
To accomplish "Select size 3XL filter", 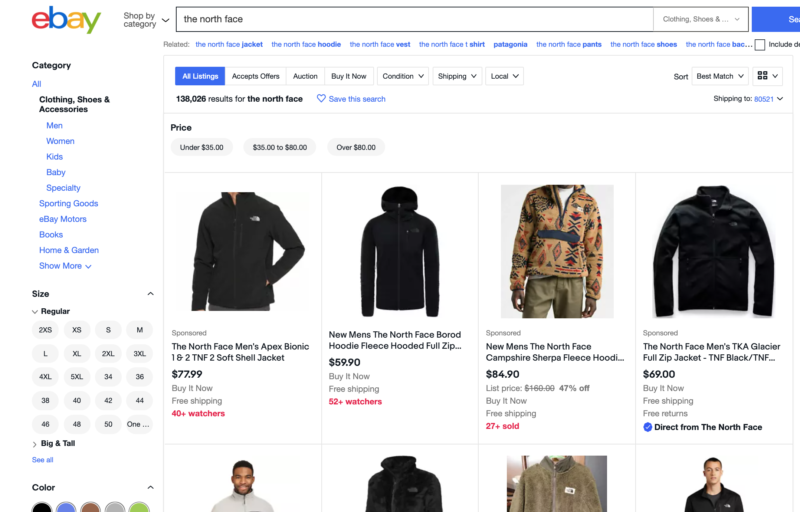I will (139, 353).
